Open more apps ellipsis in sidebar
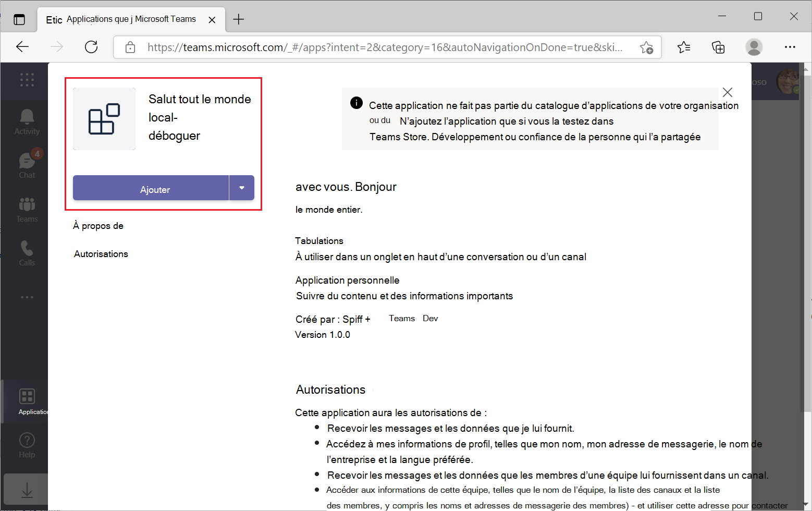This screenshot has height=511, width=812. 27,297
